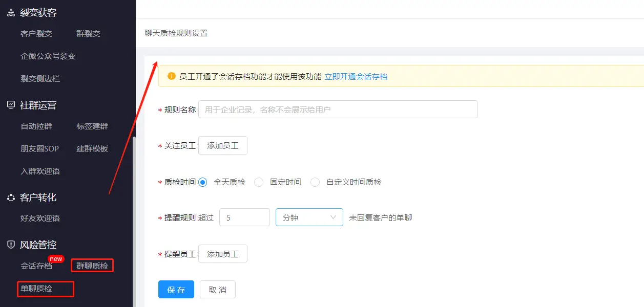Open 会话存档 menu item
The image size is (644, 307).
coord(36,266)
